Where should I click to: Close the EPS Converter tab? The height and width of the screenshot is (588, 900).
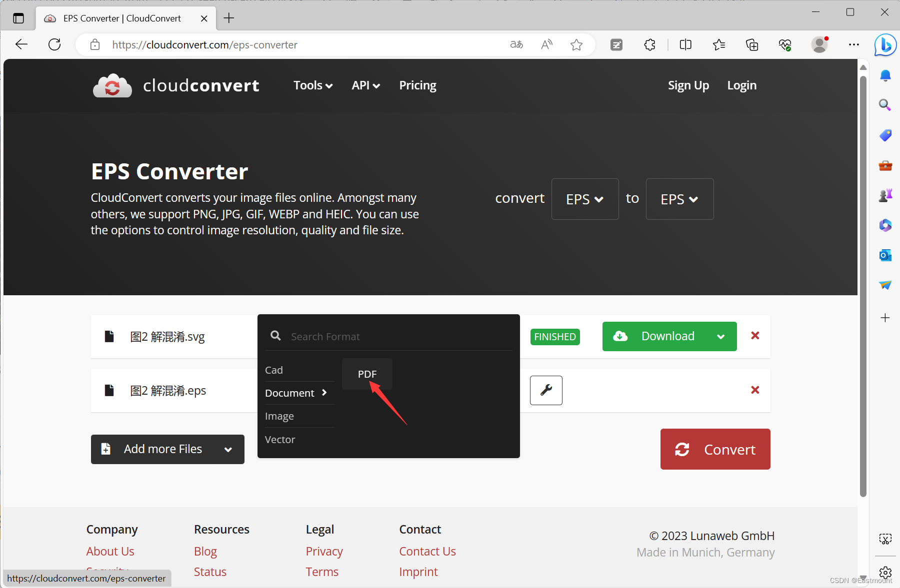coord(204,18)
